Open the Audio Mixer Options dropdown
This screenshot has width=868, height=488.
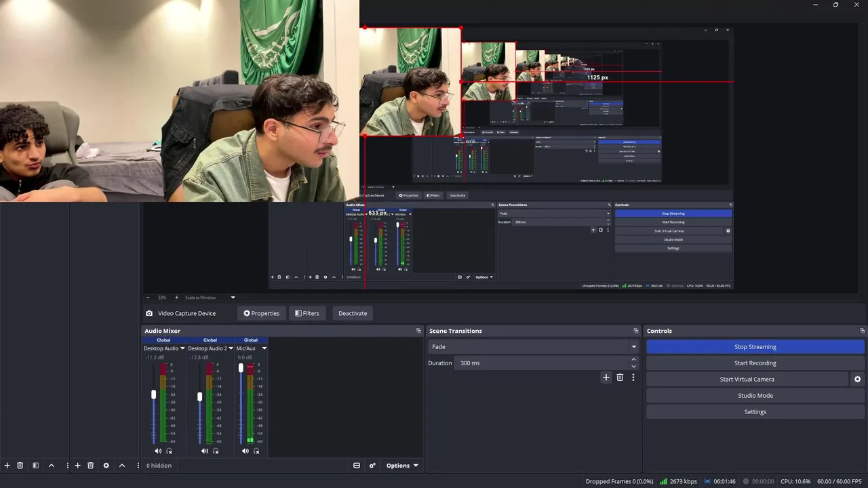pos(402,466)
